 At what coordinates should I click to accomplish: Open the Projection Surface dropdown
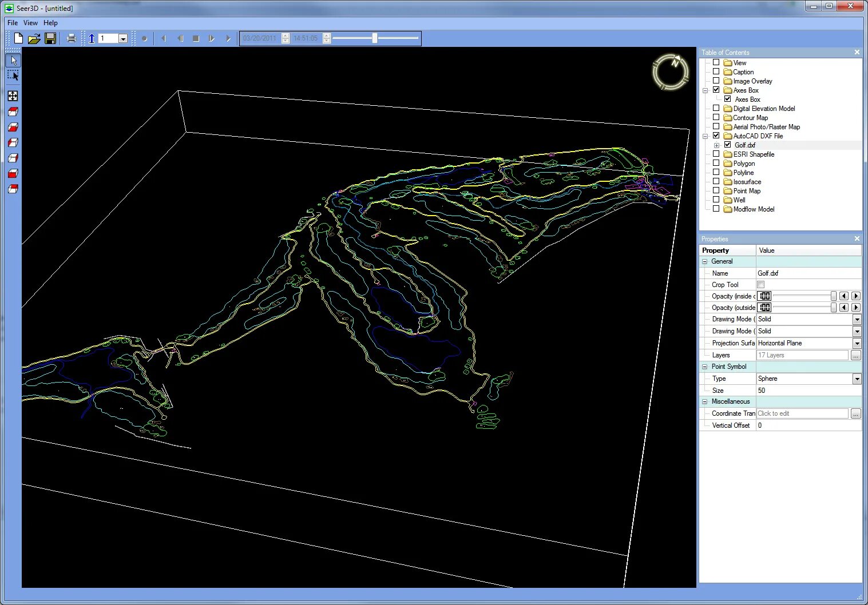click(857, 344)
